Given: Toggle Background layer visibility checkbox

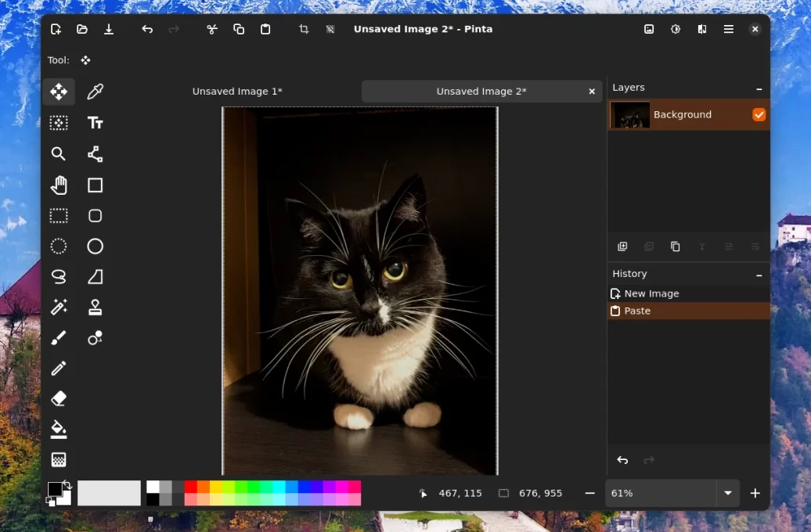Looking at the screenshot, I should tap(759, 115).
